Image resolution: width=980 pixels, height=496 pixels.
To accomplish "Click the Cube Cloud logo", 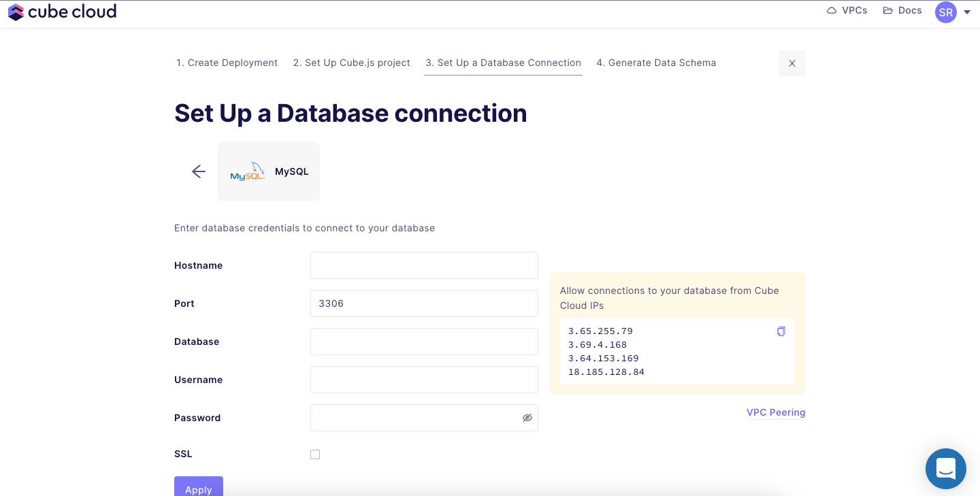I will [x=62, y=12].
